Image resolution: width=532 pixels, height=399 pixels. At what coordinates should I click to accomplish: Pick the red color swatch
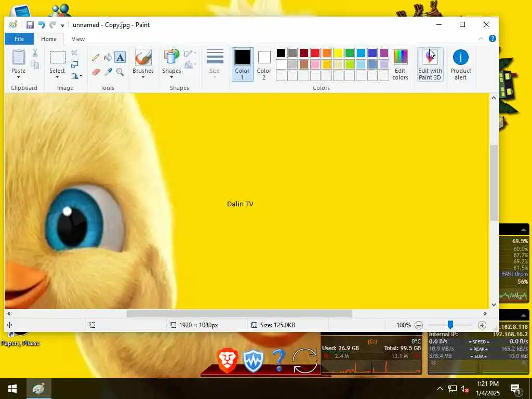(x=315, y=53)
